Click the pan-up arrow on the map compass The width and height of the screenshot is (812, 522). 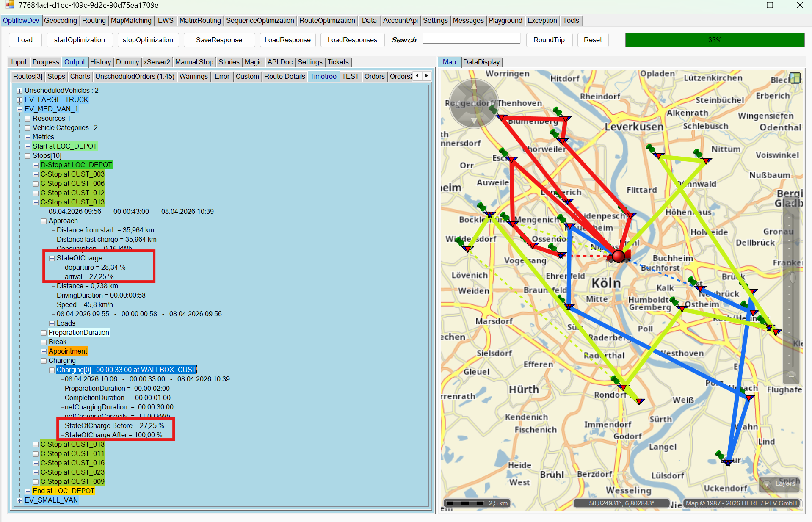click(x=474, y=86)
